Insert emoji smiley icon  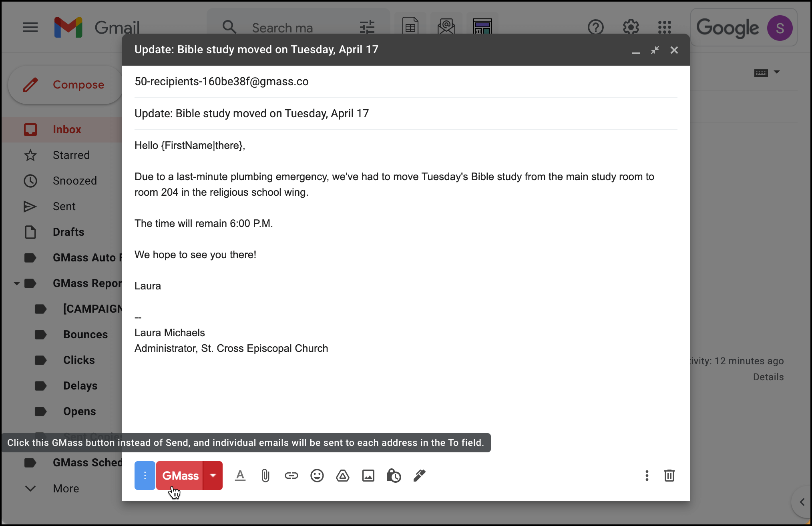point(317,476)
